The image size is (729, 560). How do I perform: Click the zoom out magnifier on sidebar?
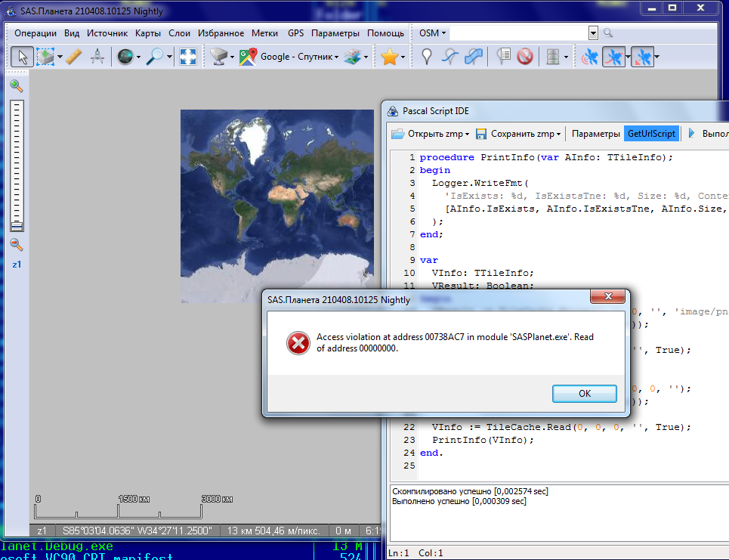(16, 244)
